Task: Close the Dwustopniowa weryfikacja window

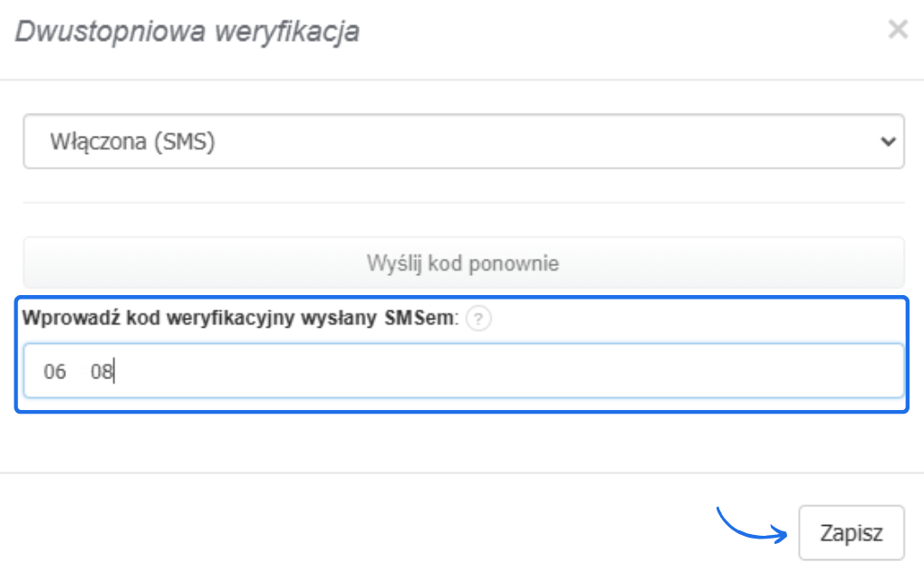Action: (x=898, y=30)
